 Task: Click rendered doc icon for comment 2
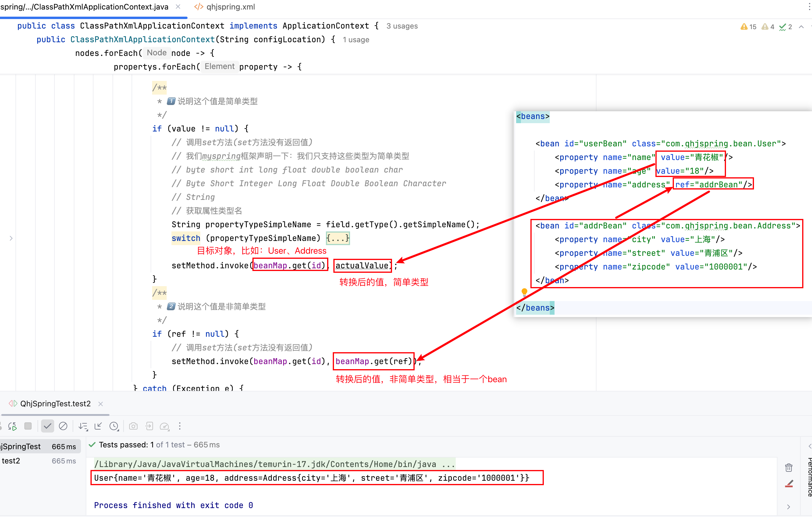click(171, 306)
